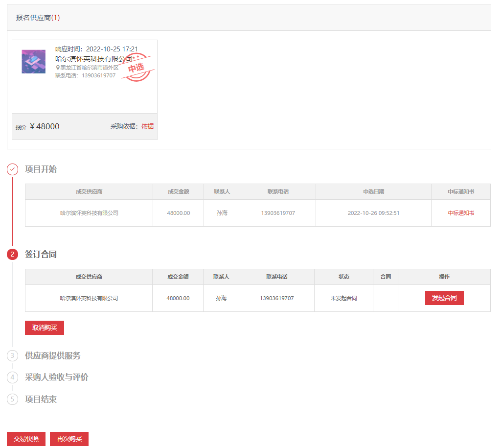Screen dimensions: 502x448
Task: Open the red 中标通知书 link in table
Action: (x=460, y=213)
